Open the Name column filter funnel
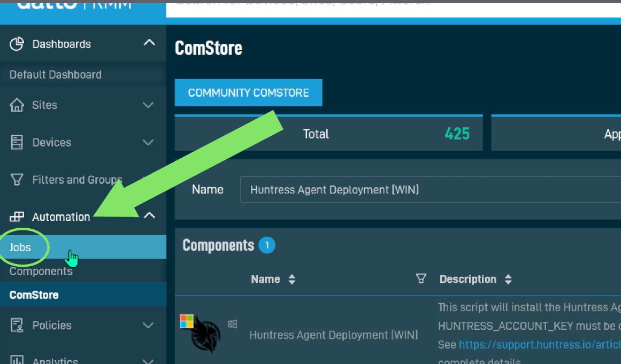Image resolution: width=621 pixels, height=364 pixels. click(x=421, y=278)
